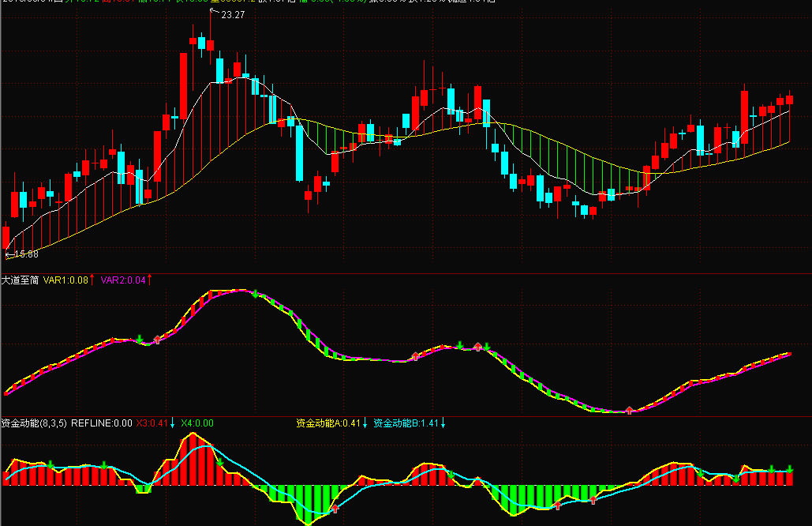
Task: Click red buy arrow at 大道至简 curve bottom
Action: click(x=629, y=410)
